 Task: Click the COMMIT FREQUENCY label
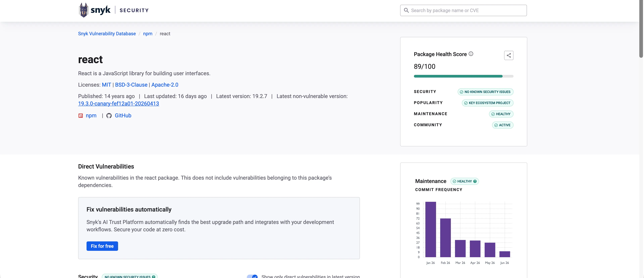[x=439, y=190]
